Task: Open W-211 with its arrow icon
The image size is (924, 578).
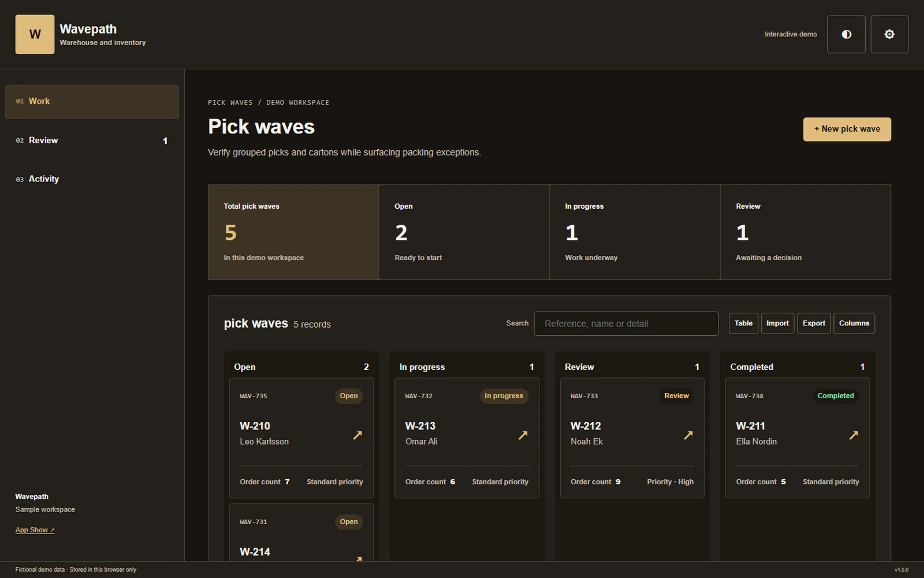Action: (854, 435)
